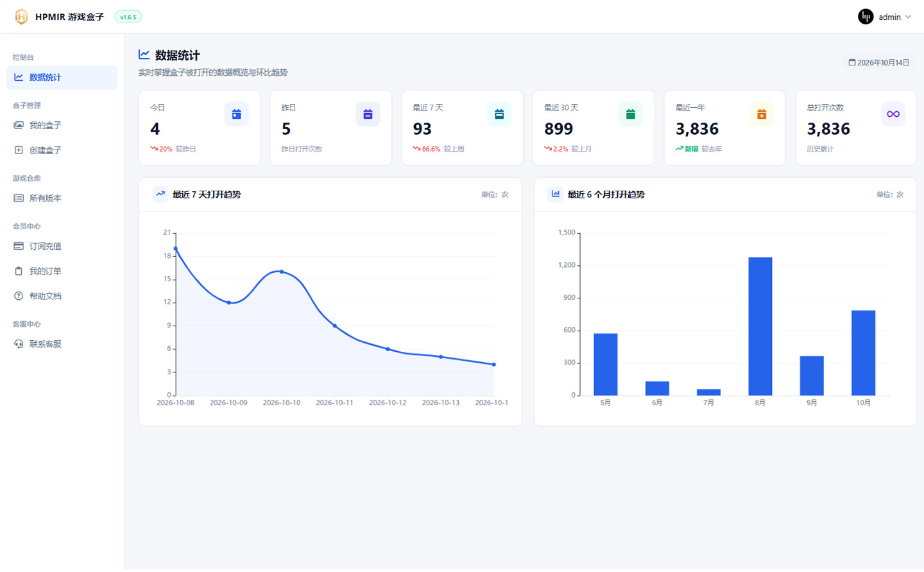The image size is (924, 572).
Task: Open 联系客服 menu item
Action: point(62,344)
